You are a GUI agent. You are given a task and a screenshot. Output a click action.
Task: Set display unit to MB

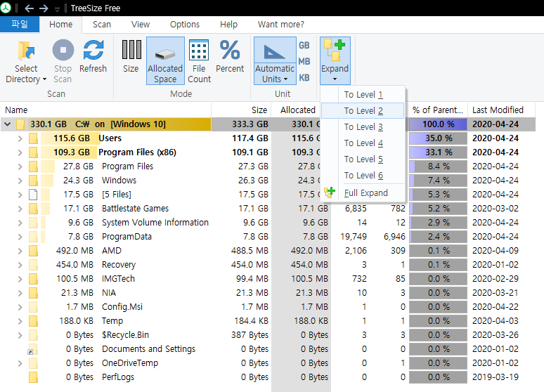(304, 61)
